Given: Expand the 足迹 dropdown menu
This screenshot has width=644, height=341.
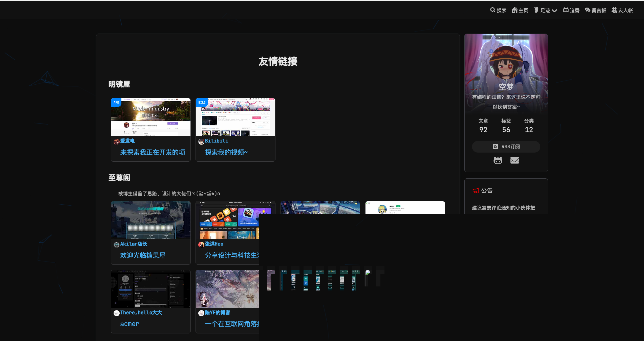Looking at the screenshot, I should (546, 10).
